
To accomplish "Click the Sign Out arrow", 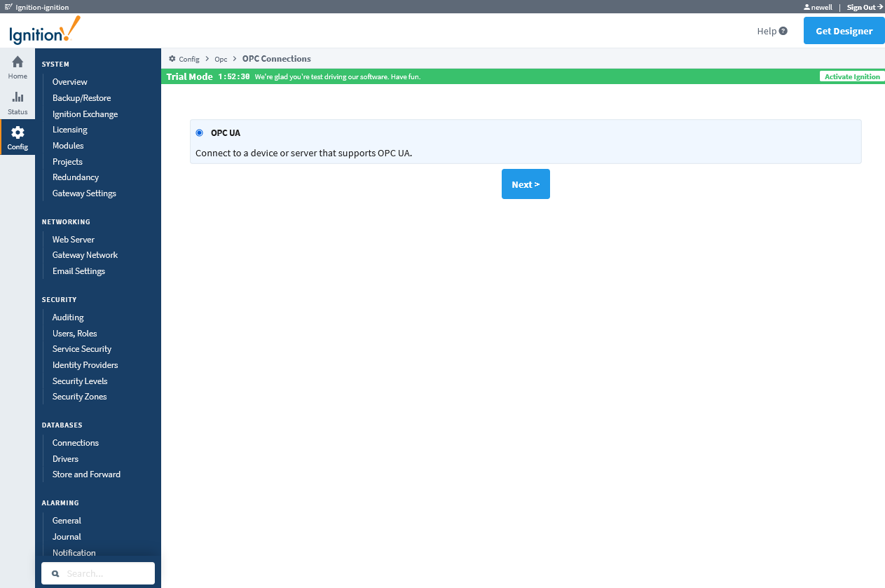I will click(x=880, y=7).
